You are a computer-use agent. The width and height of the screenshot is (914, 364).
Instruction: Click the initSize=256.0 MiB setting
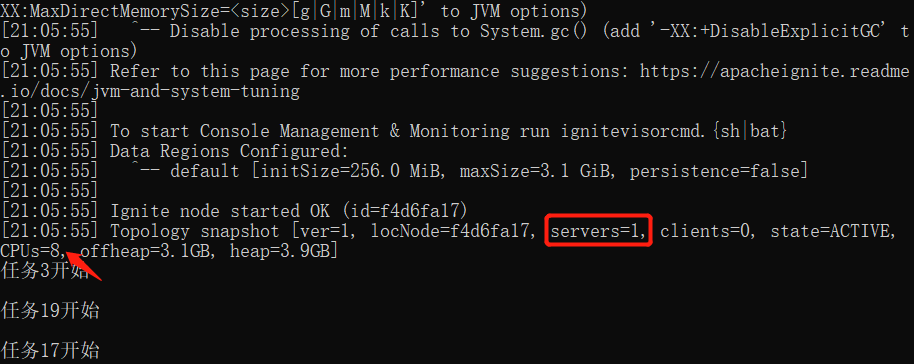click(351, 172)
